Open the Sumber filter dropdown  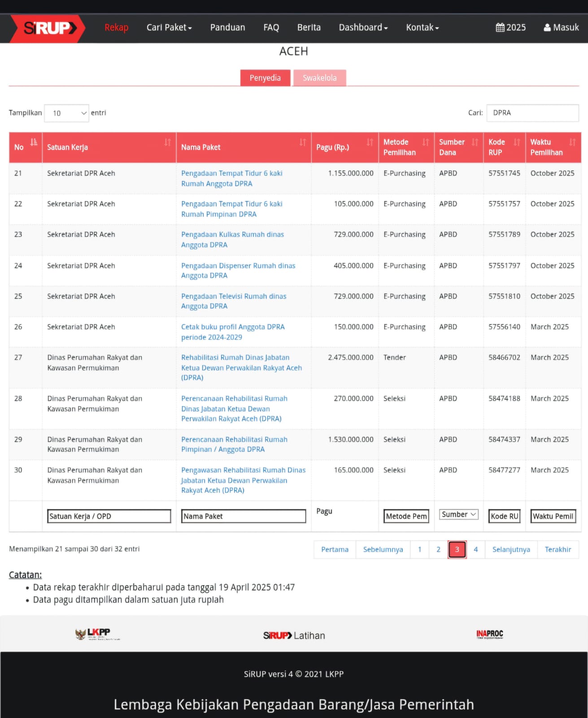point(458,515)
